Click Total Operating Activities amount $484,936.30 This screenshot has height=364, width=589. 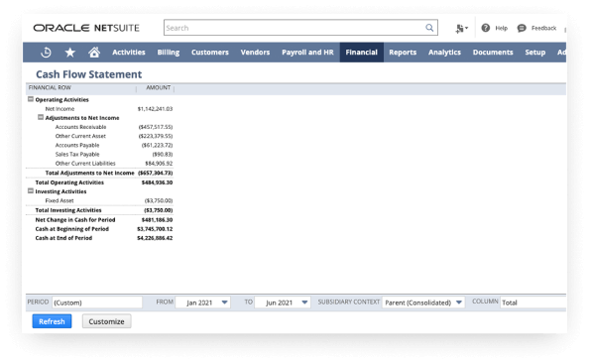pyautogui.click(x=157, y=182)
